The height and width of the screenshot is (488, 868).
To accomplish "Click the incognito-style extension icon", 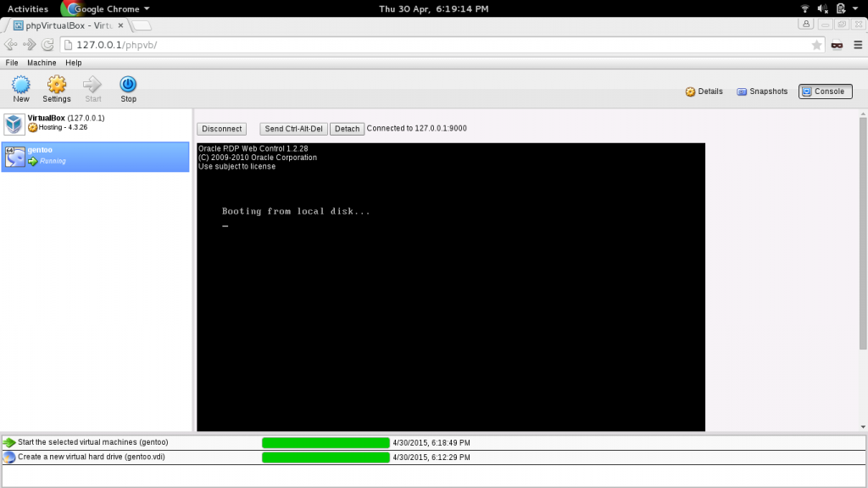I will pos(837,46).
